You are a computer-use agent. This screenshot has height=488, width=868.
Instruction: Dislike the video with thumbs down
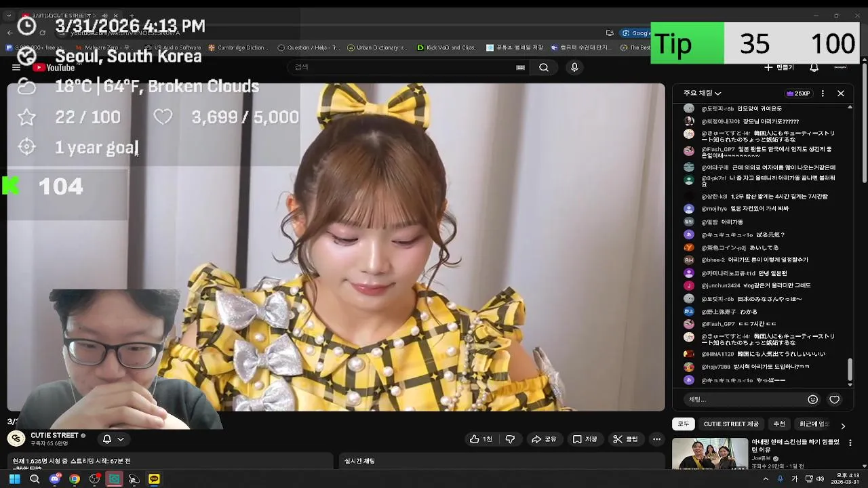(x=510, y=439)
